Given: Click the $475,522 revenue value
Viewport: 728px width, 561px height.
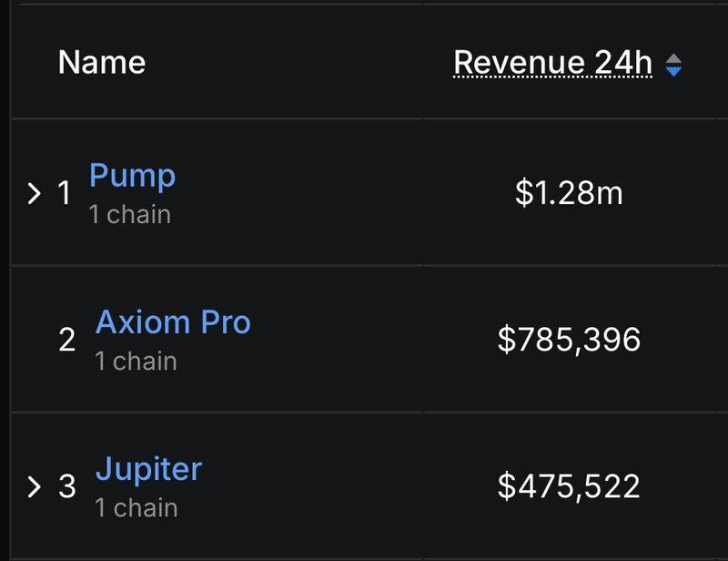Looking at the screenshot, I should [x=569, y=486].
